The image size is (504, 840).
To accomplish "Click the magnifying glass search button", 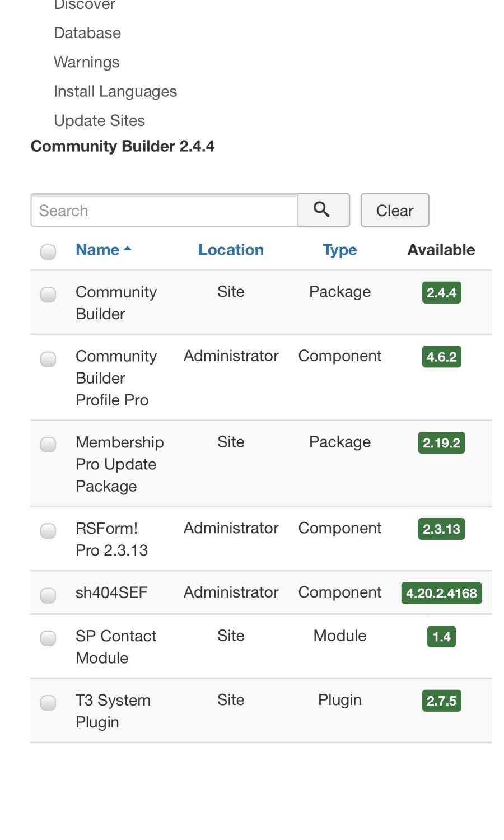I will [x=324, y=210].
